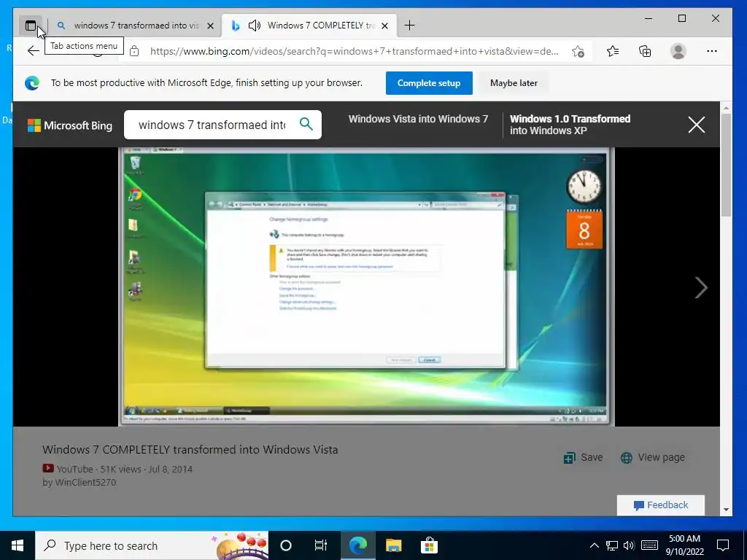Open the Favorites list icon
This screenshot has height=560, width=747.
(x=613, y=51)
